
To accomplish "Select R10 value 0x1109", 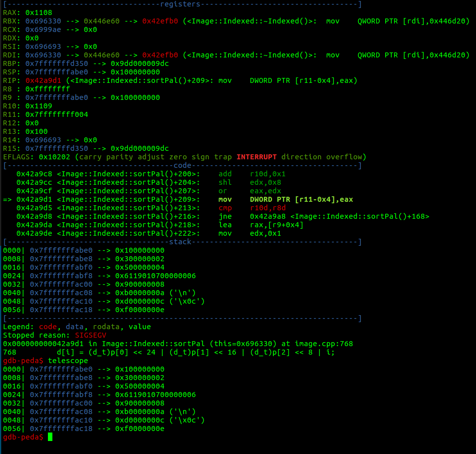I will 38,106.
